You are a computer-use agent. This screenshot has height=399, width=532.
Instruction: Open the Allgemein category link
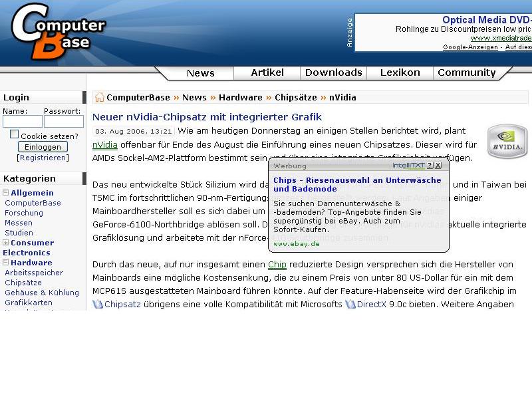point(32,193)
